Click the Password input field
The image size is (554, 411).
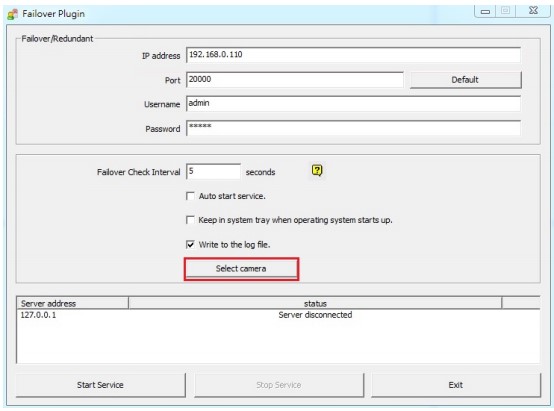(x=353, y=128)
